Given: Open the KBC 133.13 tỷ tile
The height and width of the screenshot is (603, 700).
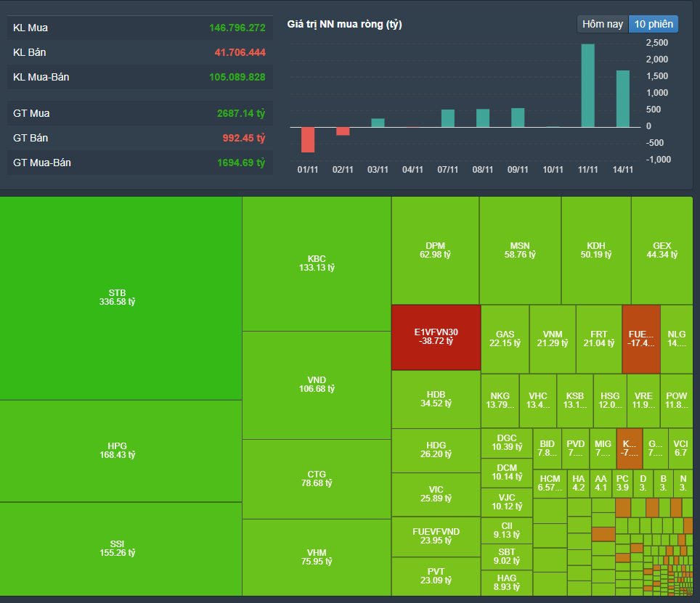Looking at the screenshot, I should point(317,263).
